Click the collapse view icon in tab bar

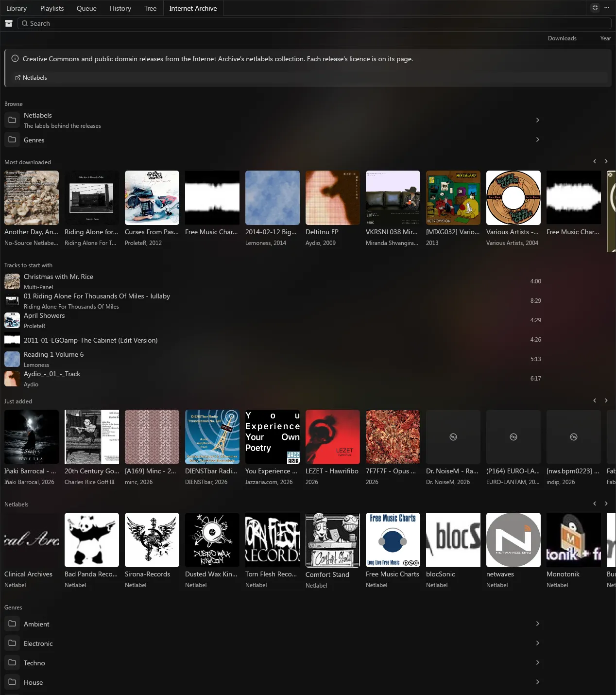pos(595,8)
